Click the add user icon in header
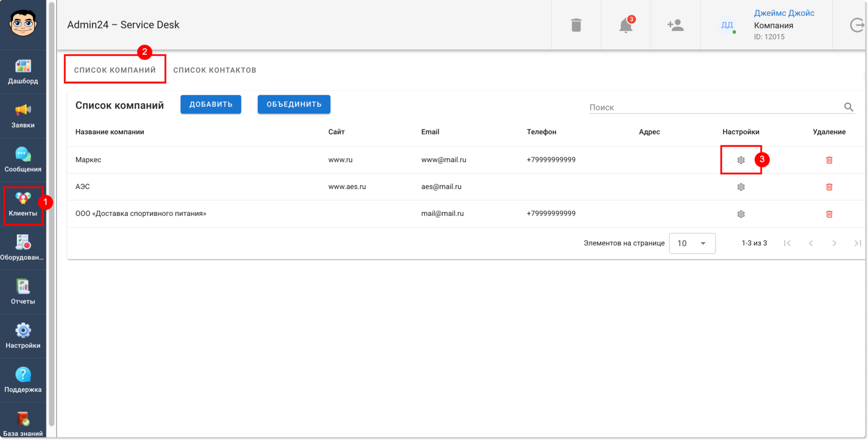Image resolution: width=868 pixels, height=440 pixels. coord(675,25)
